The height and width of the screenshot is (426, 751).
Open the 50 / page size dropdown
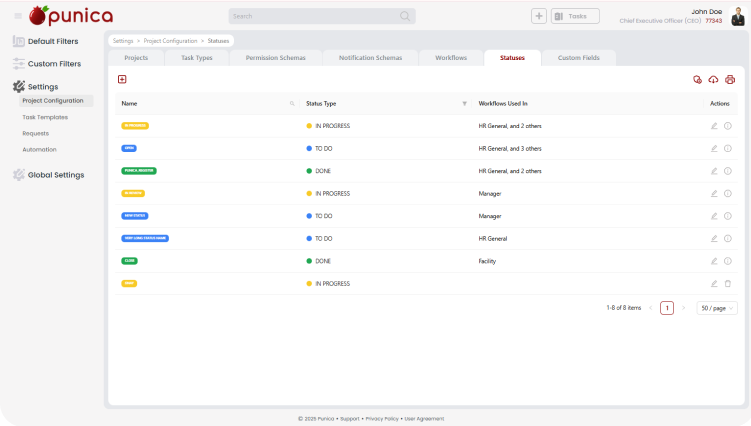coord(717,308)
